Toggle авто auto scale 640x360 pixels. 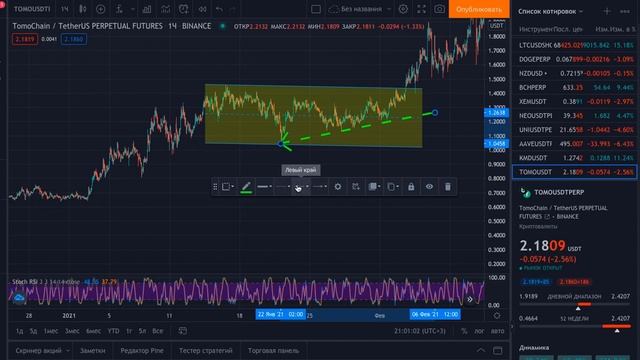point(497,331)
